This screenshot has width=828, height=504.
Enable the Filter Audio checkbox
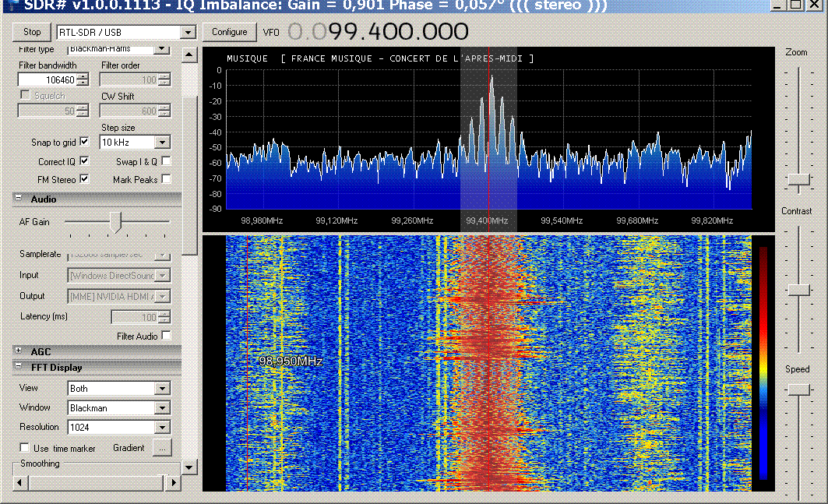click(x=167, y=336)
